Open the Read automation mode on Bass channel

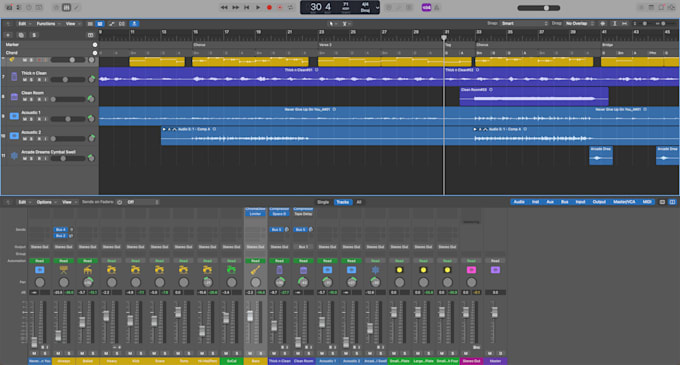255,261
